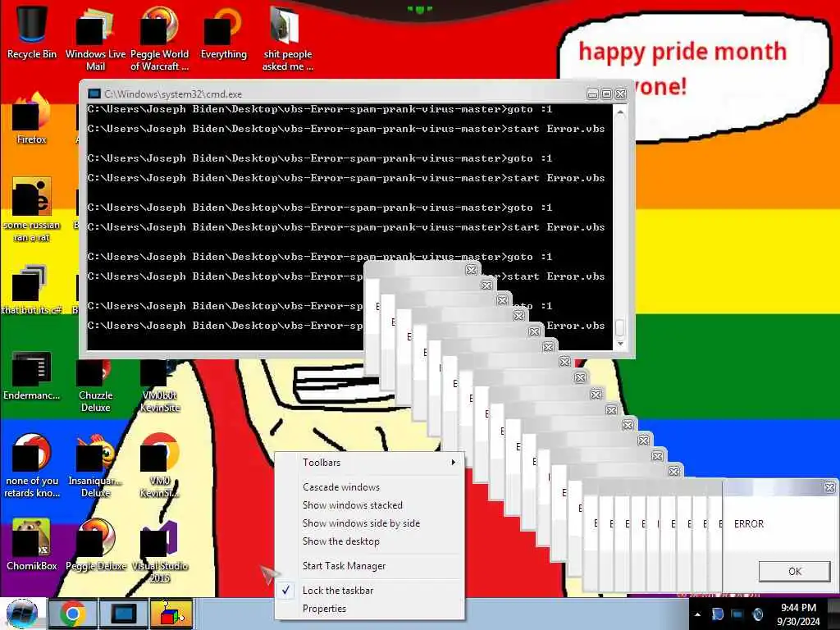This screenshot has width=840, height=630.
Task: Minimize the cmd.exe window
Action: (x=592, y=94)
